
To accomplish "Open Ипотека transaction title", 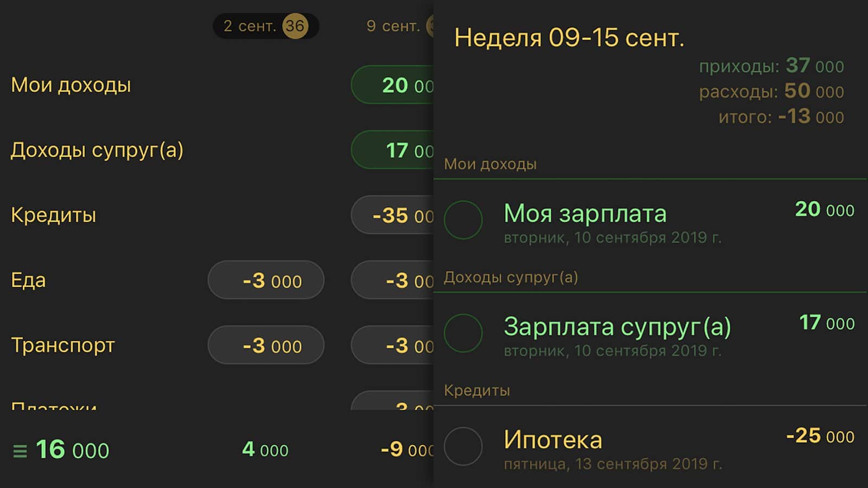I will tap(553, 439).
